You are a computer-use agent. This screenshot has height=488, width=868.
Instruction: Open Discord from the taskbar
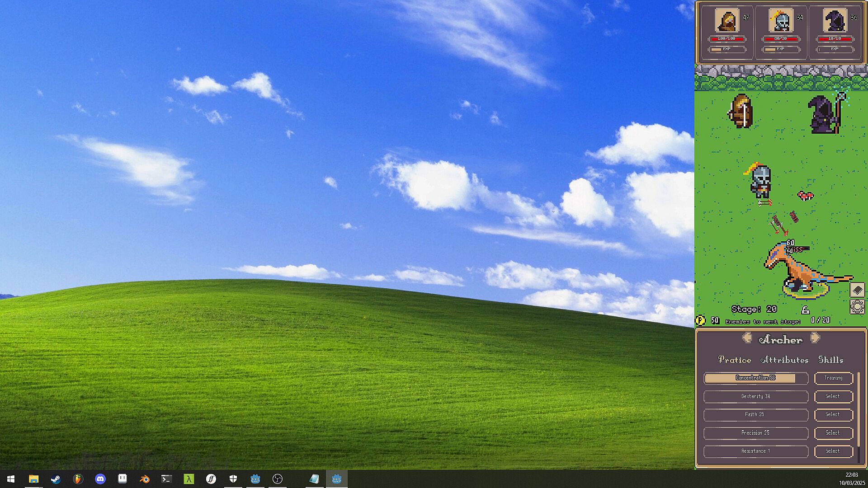pyautogui.click(x=100, y=479)
